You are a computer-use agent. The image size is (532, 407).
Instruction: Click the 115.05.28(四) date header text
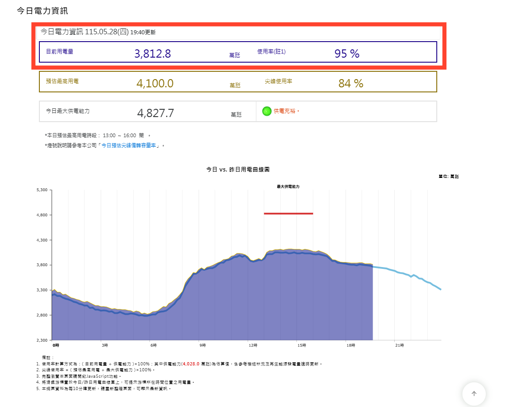click(x=107, y=32)
